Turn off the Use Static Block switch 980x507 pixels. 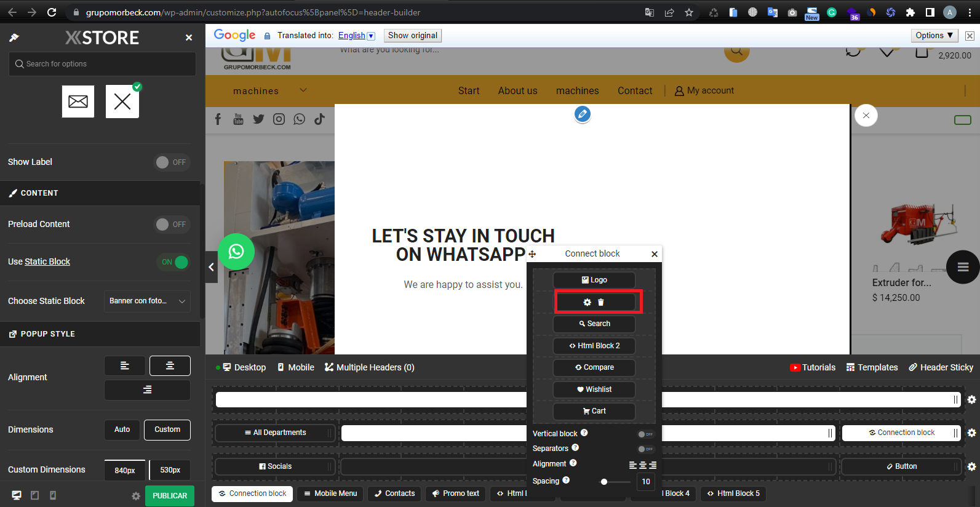pos(173,262)
